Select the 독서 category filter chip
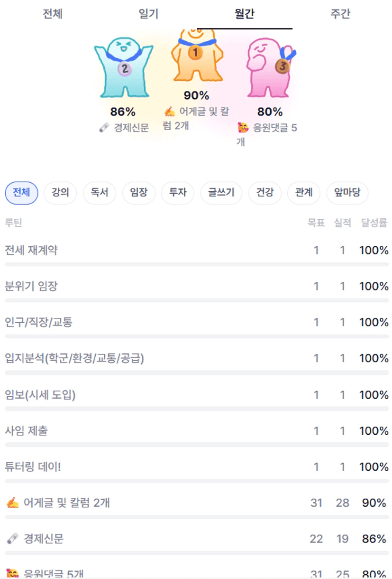 tap(100, 193)
